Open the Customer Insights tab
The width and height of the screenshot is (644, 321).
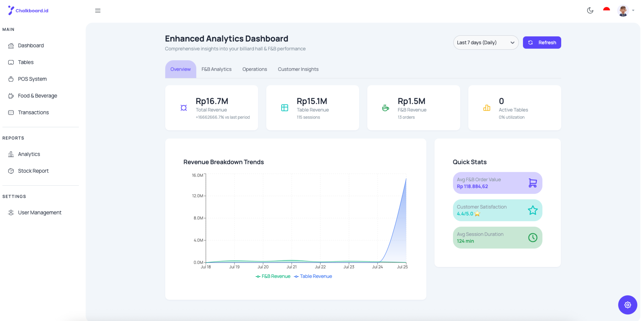coord(298,69)
